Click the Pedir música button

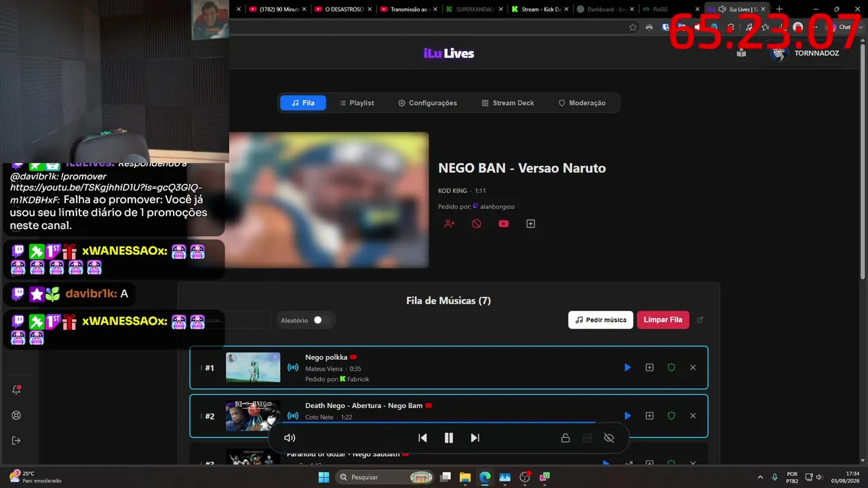[x=601, y=320]
